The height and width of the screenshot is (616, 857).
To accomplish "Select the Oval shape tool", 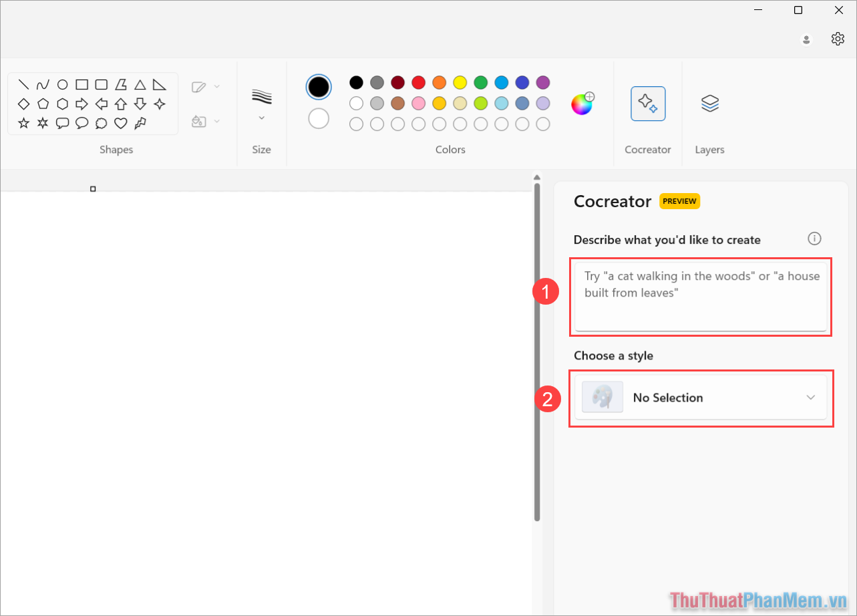I will (x=61, y=85).
